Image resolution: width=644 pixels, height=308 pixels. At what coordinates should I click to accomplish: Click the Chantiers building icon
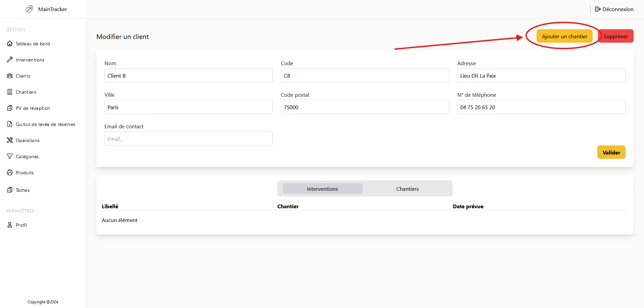(10, 92)
